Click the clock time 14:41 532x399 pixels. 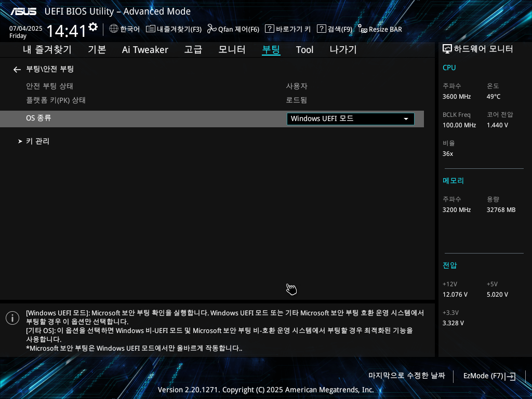pos(66,31)
